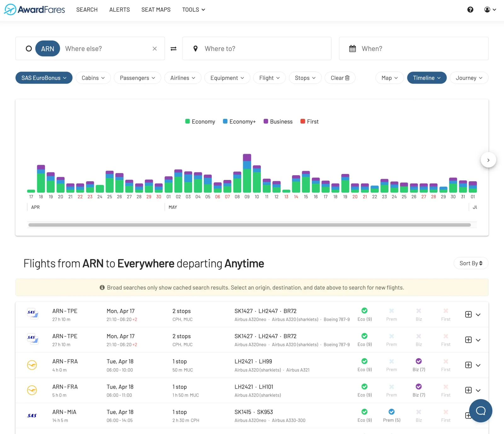Open the AwardFares logo home link
The width and height of the screenshot is (504, 434).
pyautogui.click(x=34, y=9)
